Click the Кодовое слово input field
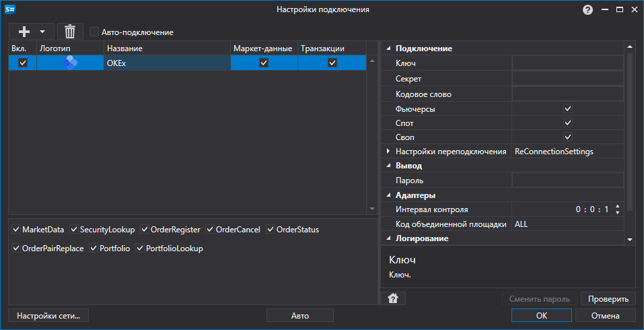 pos(567,94)
